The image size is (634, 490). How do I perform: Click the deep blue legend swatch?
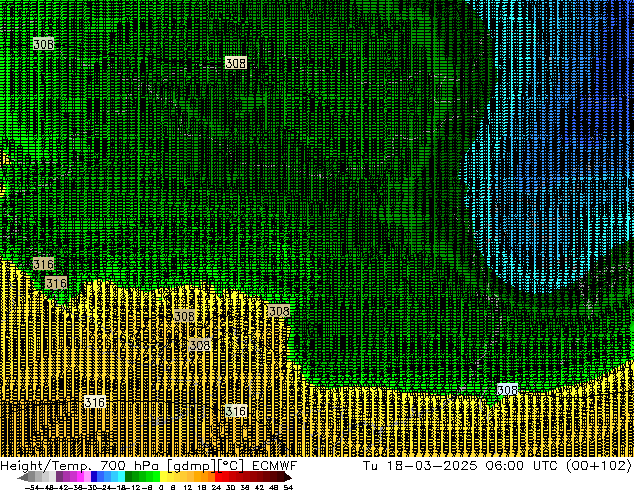coord(94,477)
